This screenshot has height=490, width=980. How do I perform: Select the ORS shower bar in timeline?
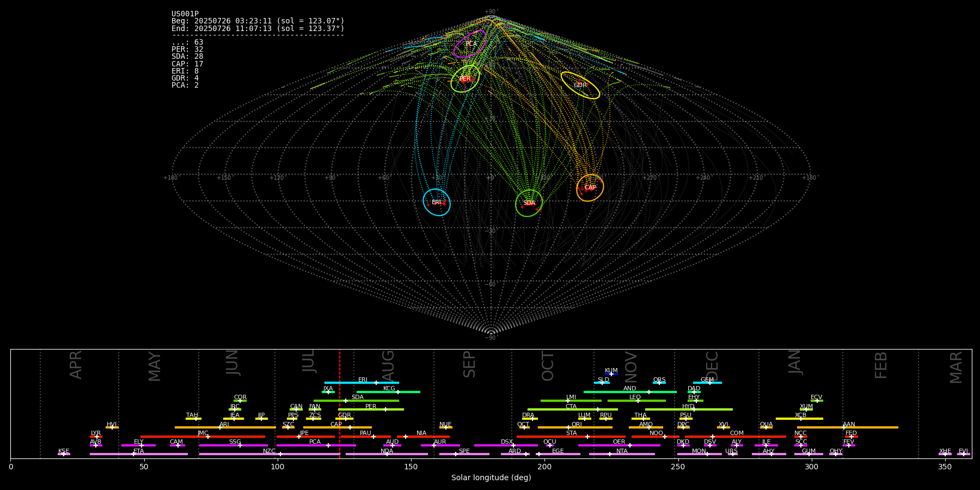point(659,383)
